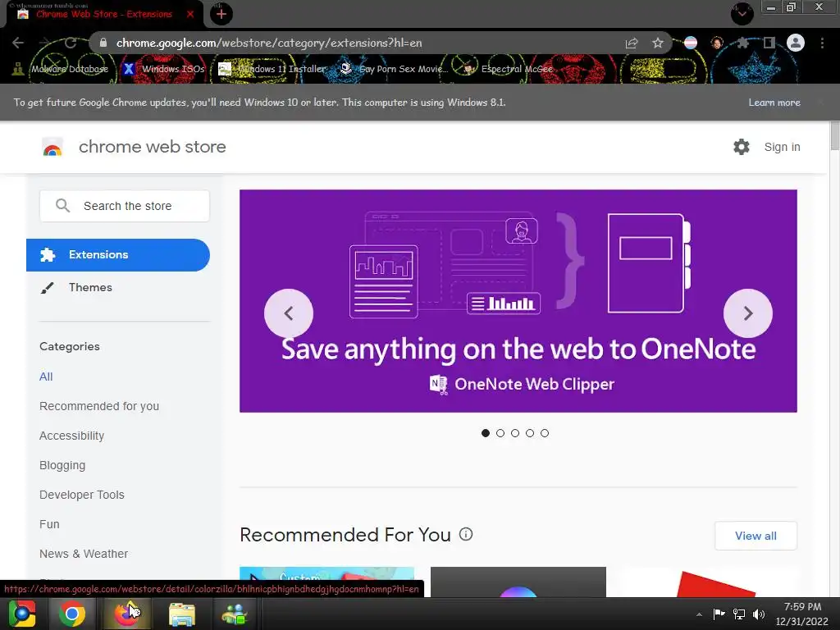This screenshot has height=630, width=840.
Task: Click the OneNote Web Clipper banner
Action: (x=518, y=301)
